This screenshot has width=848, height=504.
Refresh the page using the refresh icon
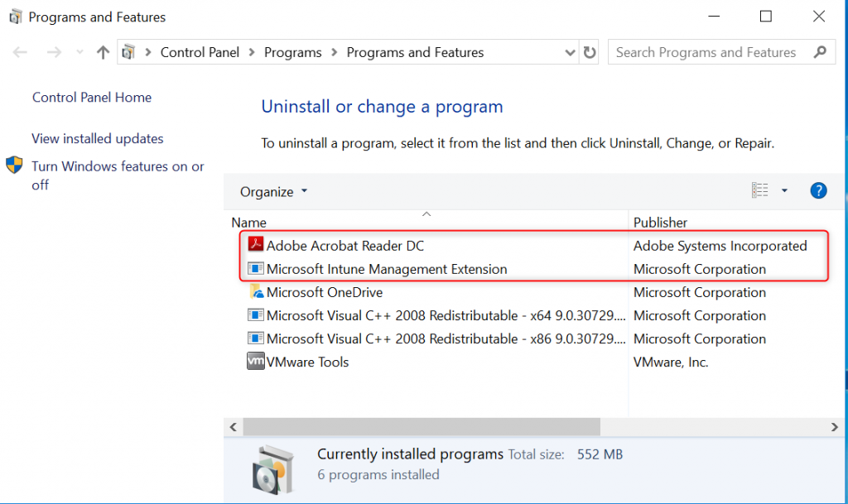(588, 51)
